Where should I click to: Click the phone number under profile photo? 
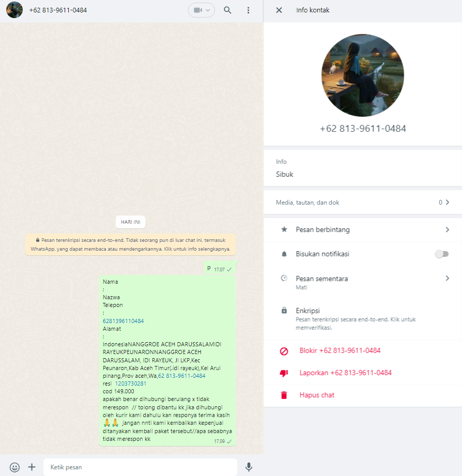363,128
